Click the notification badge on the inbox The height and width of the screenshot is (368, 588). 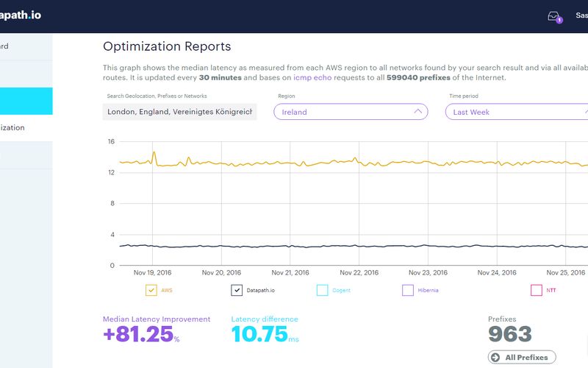point(559,21)
